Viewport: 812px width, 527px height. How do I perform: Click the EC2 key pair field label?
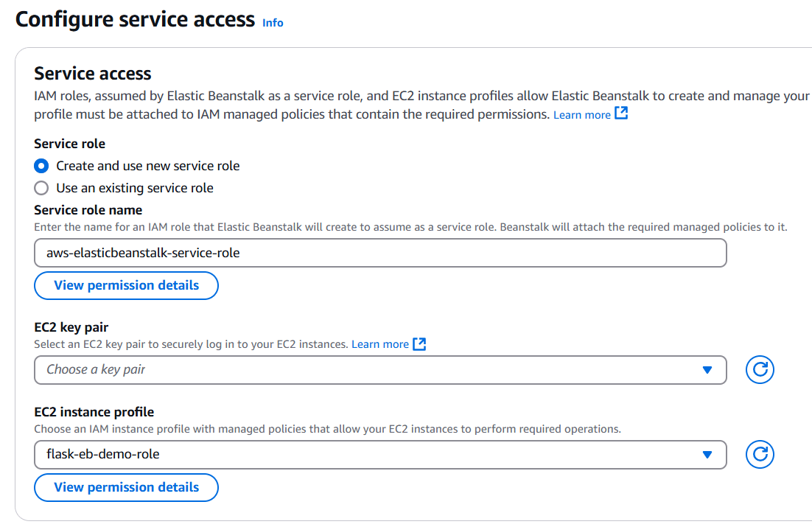71,327
